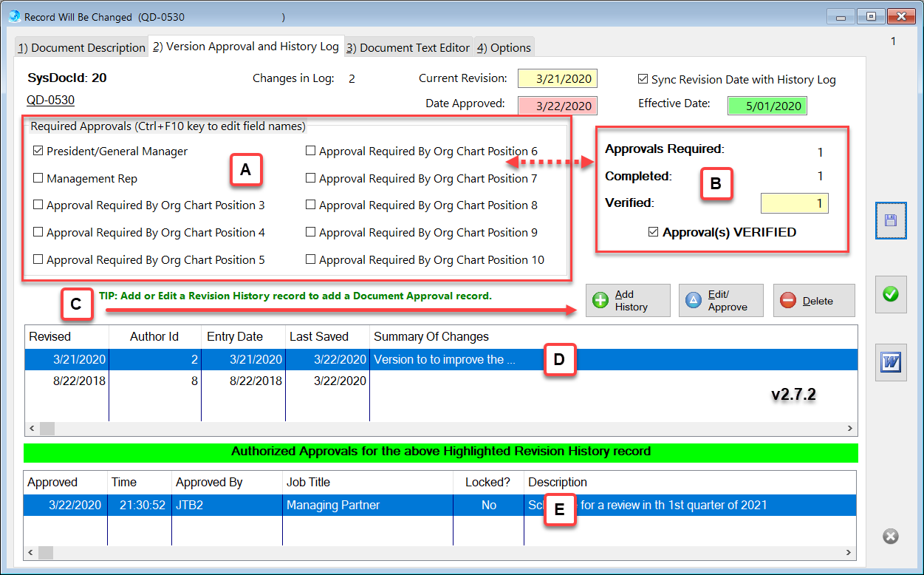The height and width of the screenshot is (575, 924).
Task: Click right scroll arrow of revision history list
Action: click(852, 429)
